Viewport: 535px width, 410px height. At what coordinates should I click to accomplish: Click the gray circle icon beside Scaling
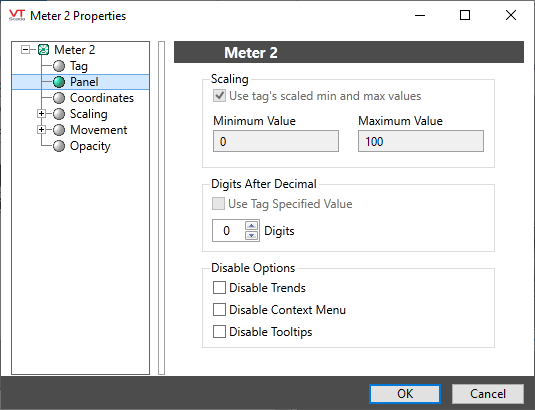pos(59,114)
